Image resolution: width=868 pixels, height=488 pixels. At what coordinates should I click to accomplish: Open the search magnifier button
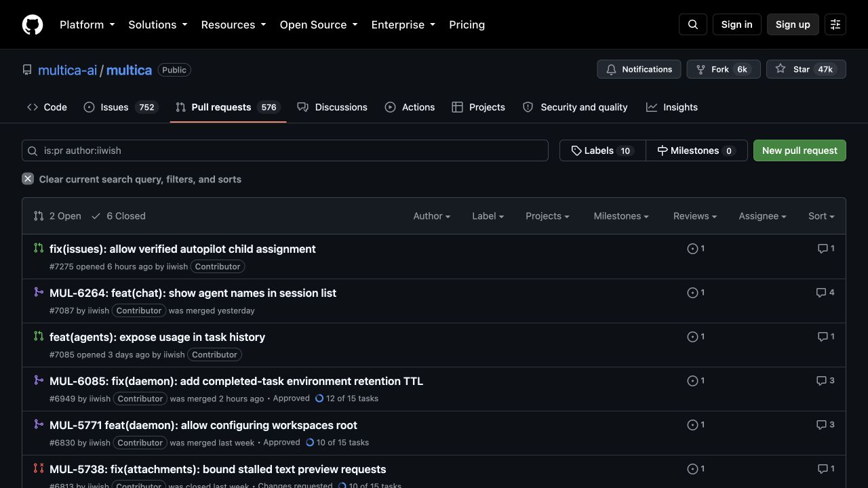pyautogui.click(x=693, y=24)
